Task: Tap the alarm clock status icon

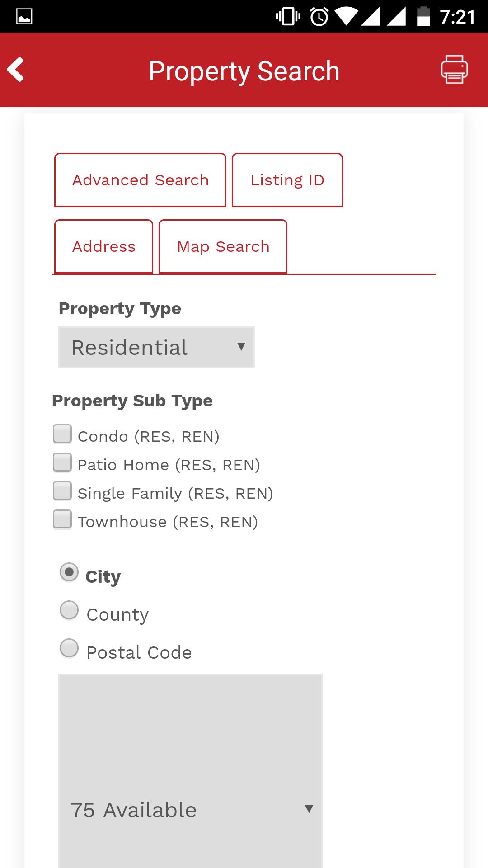Action: 319,17
